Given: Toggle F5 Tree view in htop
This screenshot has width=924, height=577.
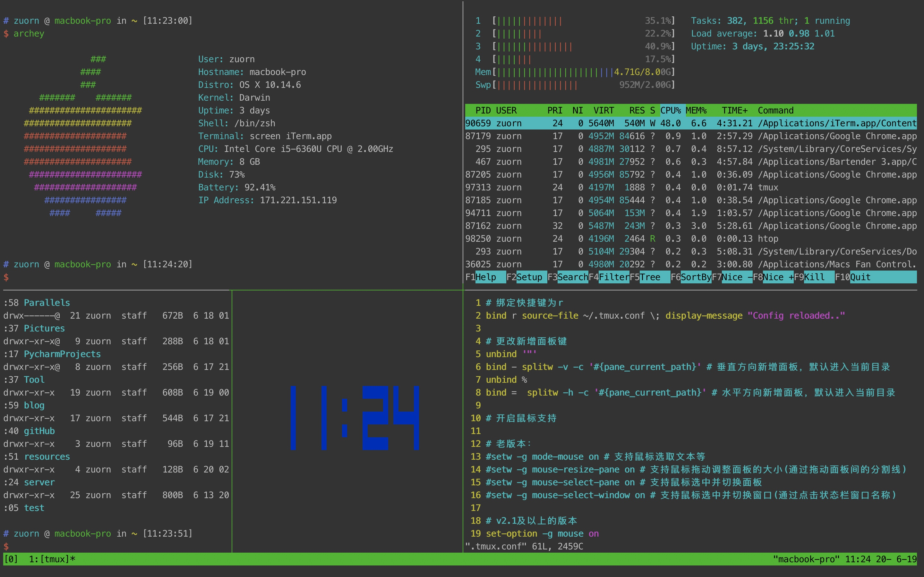Looking at the screenshot, I should (x=650, y=277).
